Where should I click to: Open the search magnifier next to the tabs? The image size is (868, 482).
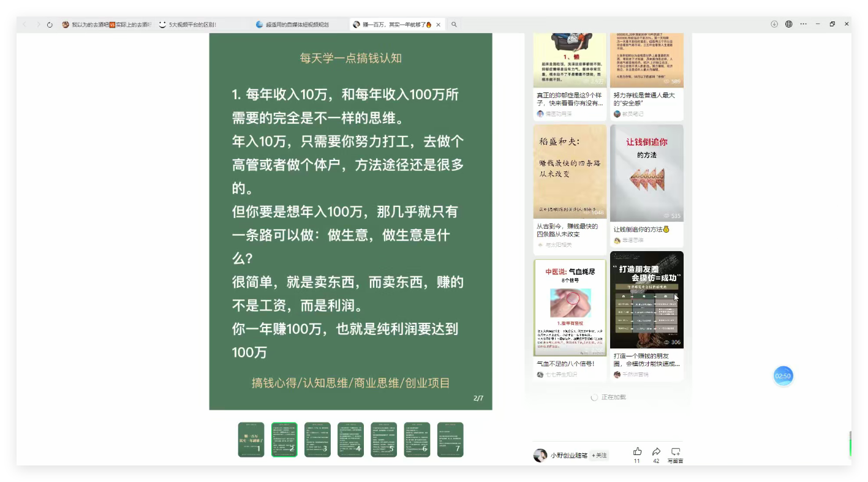pyautogui.click(x=454, y=24)
